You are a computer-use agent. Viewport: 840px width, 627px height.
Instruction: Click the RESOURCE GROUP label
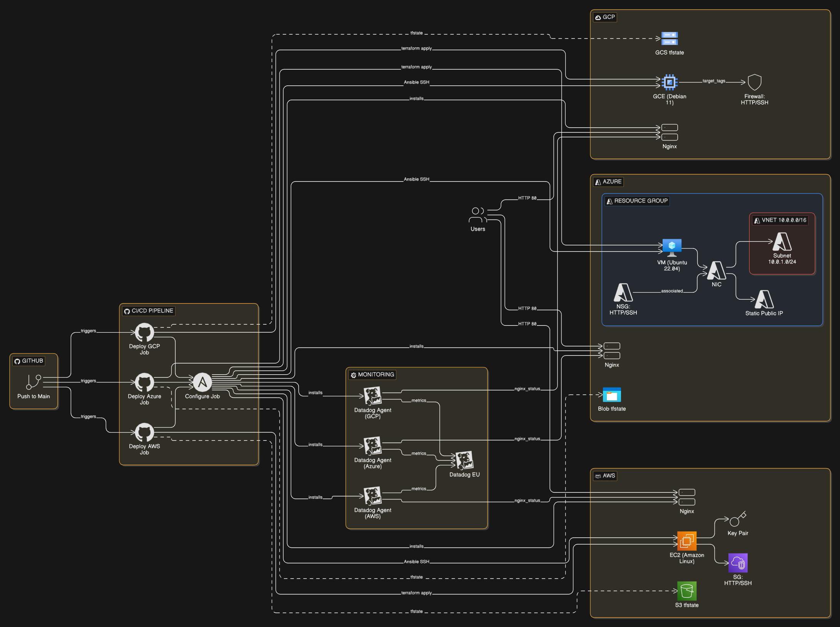pyautogui.click(x=637, y=201)
